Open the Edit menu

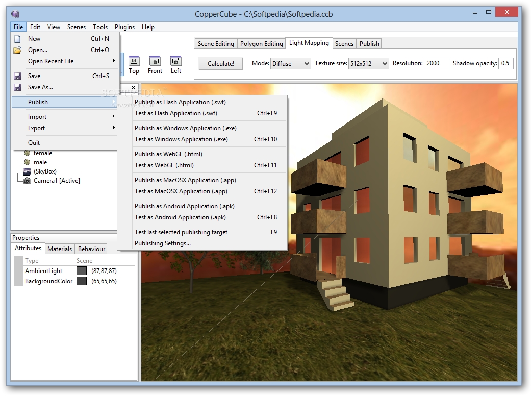coord(35,27)
